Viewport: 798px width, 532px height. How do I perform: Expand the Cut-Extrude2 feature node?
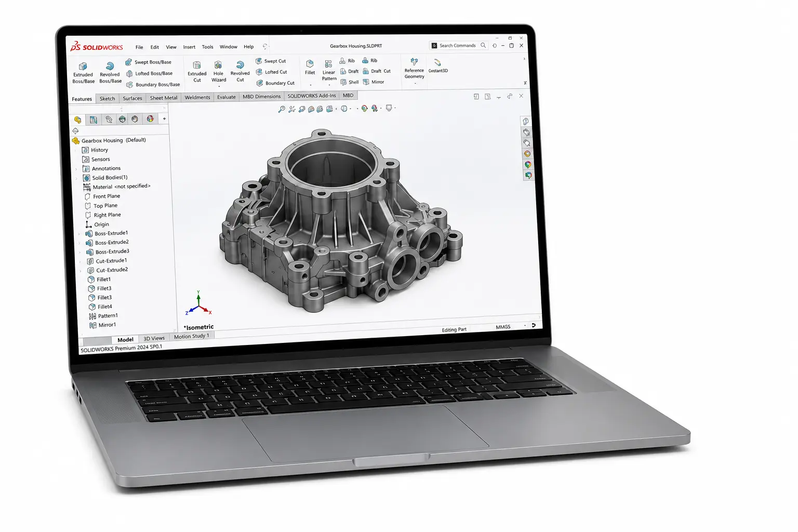tap(81, 271)
